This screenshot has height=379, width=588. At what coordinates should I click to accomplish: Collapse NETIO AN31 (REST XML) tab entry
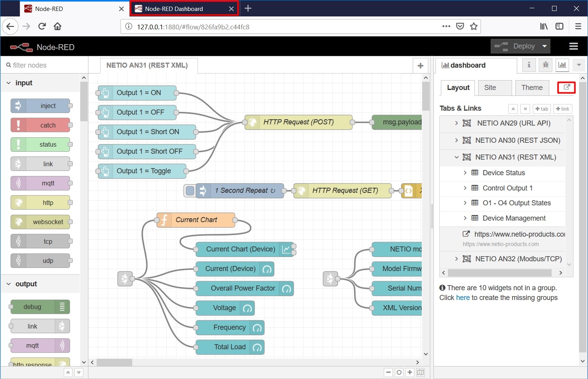[x=456, y=157]
